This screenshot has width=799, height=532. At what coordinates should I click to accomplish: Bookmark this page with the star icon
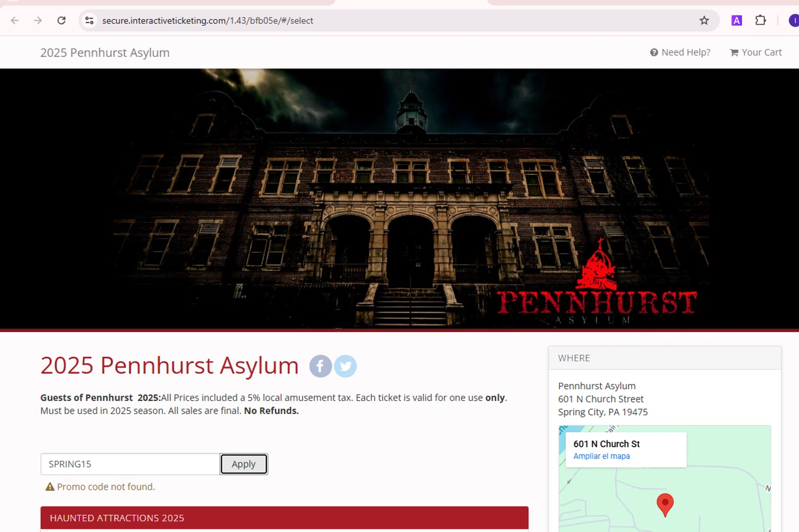coord(704,21)
